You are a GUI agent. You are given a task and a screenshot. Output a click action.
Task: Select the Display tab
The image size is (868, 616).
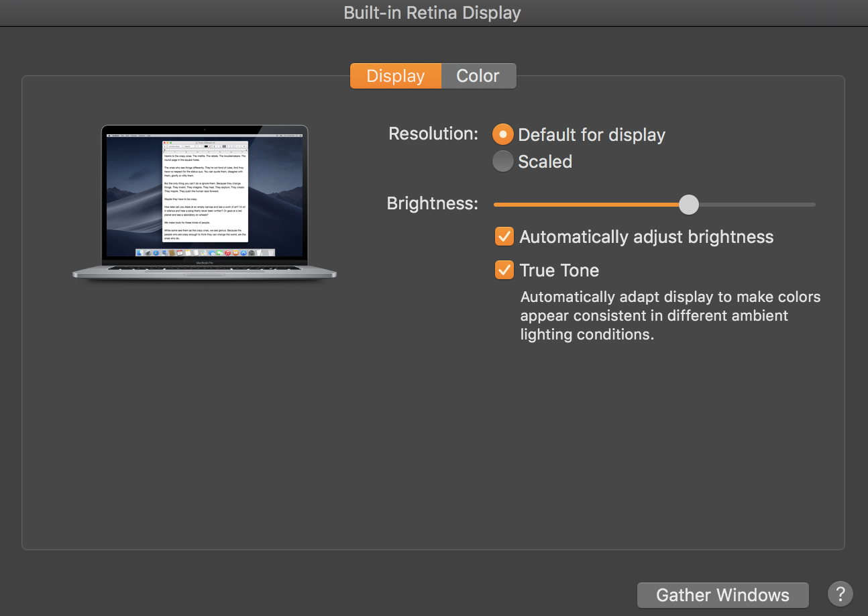coord(395,76)
